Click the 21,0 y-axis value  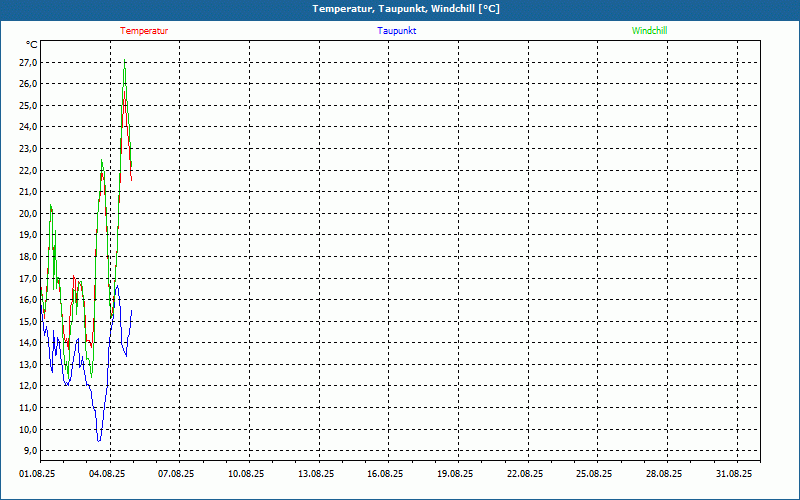28,192
